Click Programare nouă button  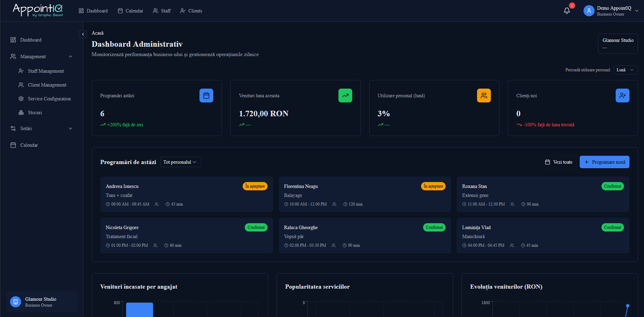pos(605,162)
